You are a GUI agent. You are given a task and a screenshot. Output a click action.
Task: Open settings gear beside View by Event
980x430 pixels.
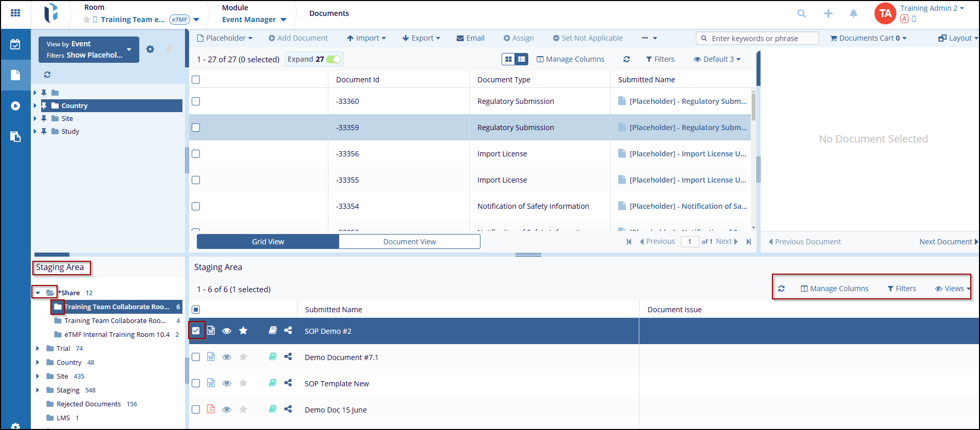[150, 49]
